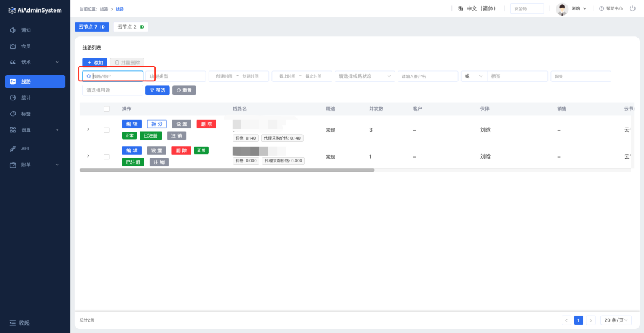Click the statistics pie chart icon
Viewport: 644px width, 333px height.
(13, 97)
